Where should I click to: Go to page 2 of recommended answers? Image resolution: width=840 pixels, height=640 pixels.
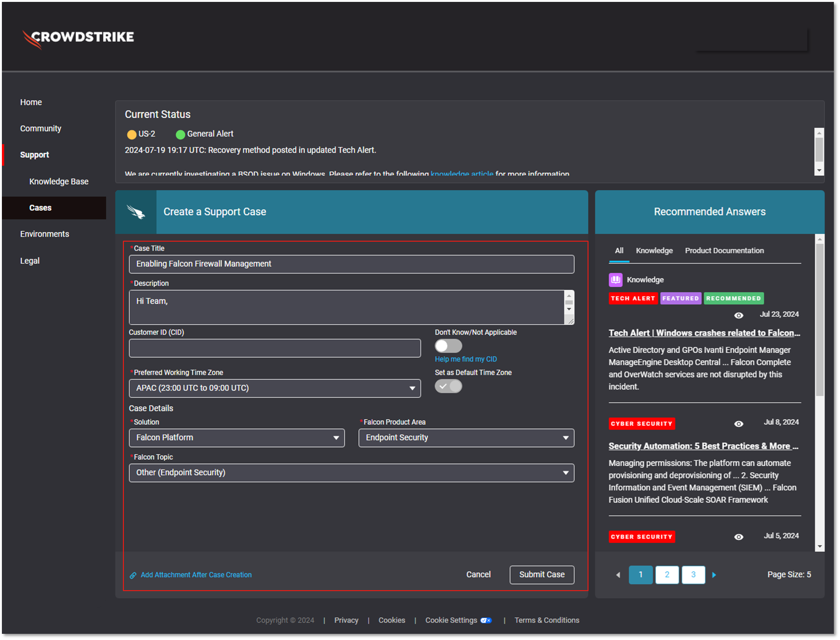tap(667, 575)
